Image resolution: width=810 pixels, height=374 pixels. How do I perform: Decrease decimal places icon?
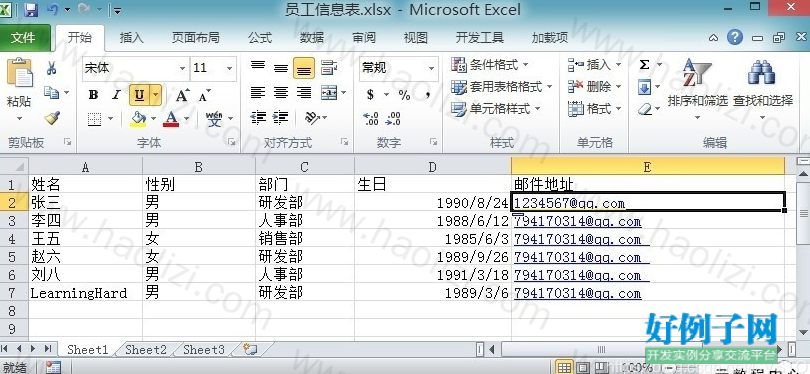click(x=393, y=119)
